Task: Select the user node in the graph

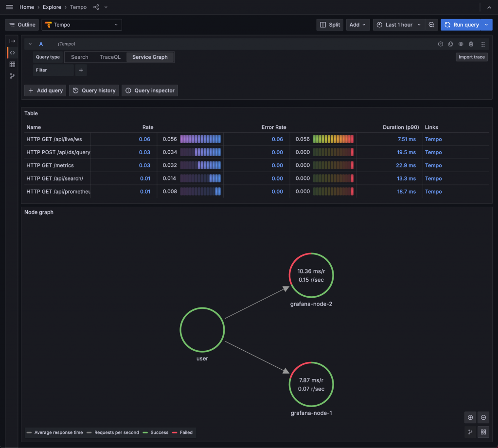Action: coord(202,330)
